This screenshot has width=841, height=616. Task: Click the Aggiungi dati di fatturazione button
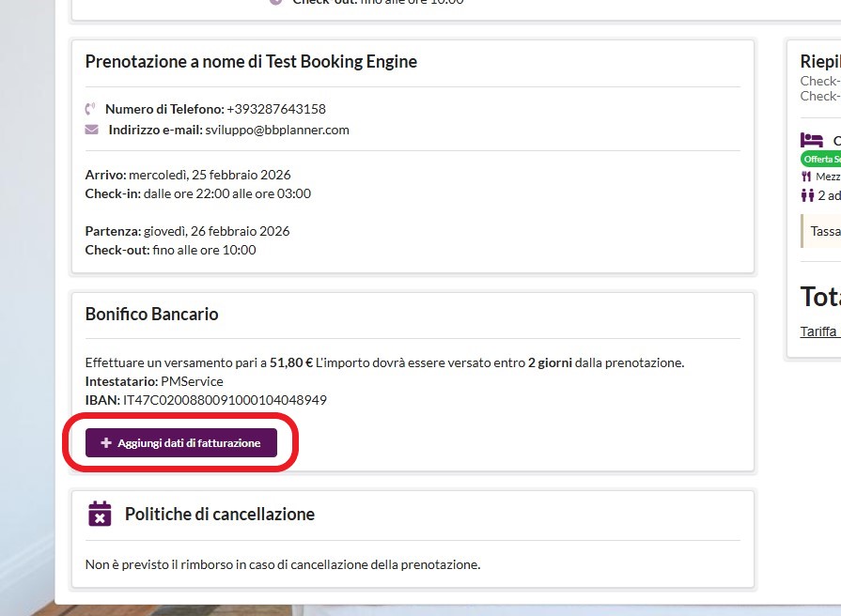(x=181, y=442)
